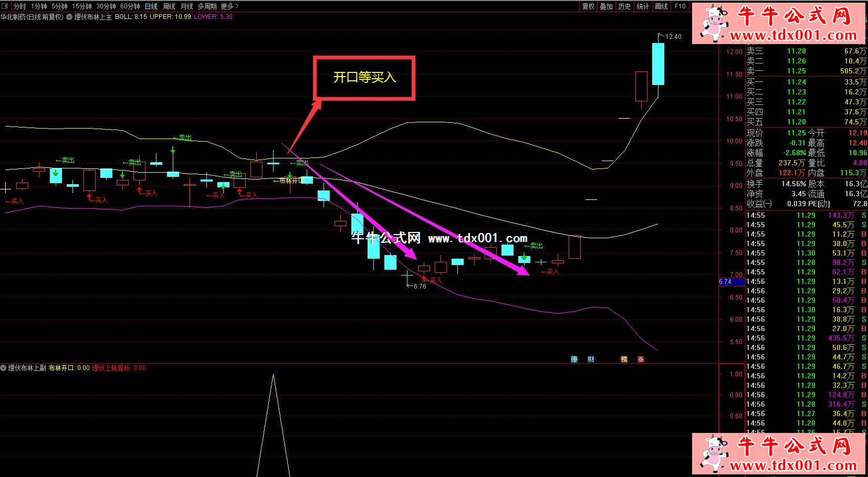
Task: Click the 买四 11.21 bid row
Action: (x=806, y=112)
